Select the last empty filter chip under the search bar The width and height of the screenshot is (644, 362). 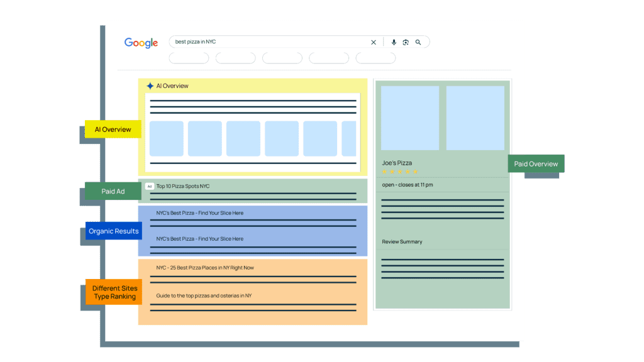pos(375,58)
